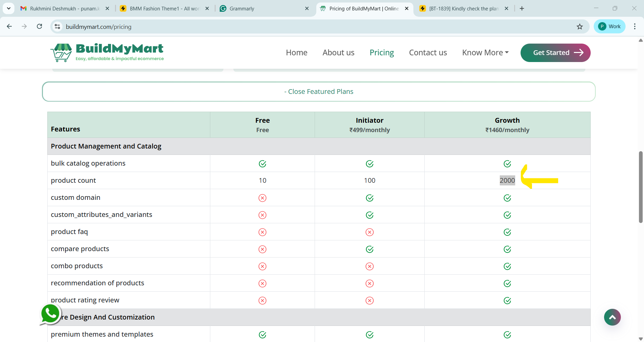Open the tab search dropdown
This screenshot has width=644, height=342.
coord(9,8)
